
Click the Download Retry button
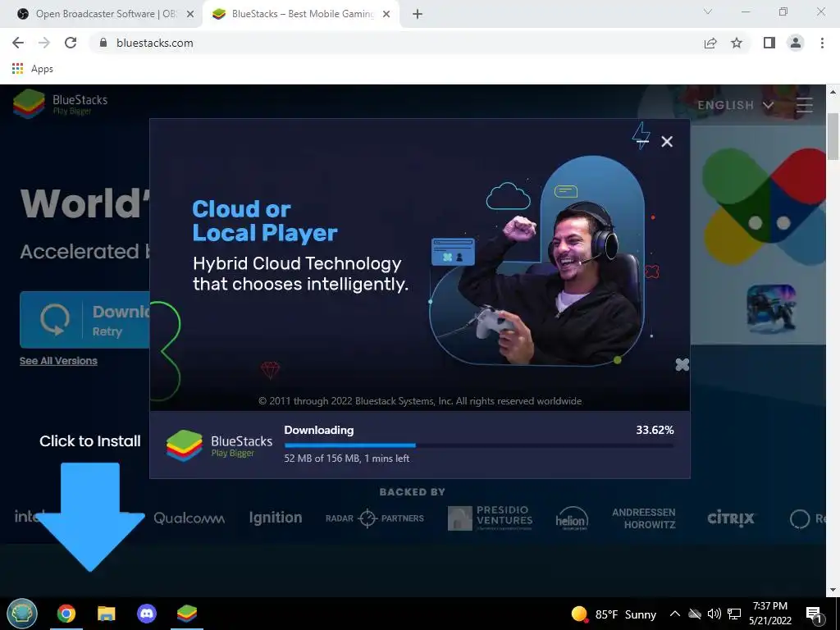tap(84, 320)
